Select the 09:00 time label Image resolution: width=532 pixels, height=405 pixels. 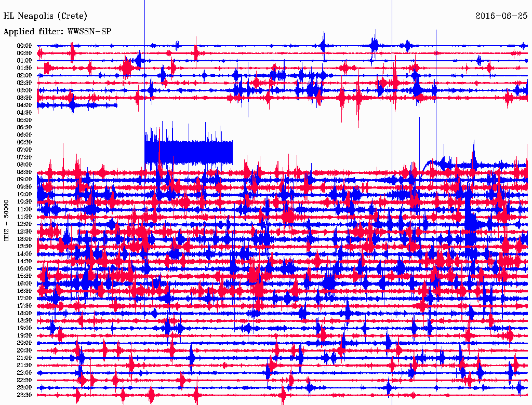(24, 180)
